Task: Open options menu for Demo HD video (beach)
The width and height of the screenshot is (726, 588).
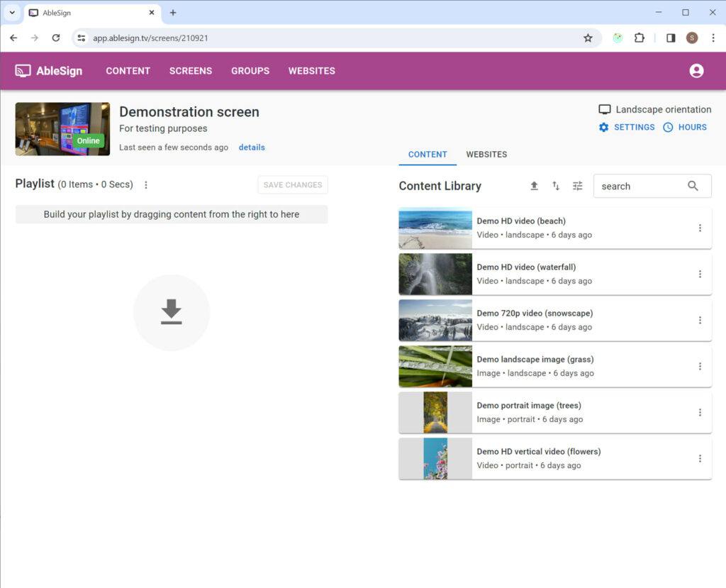Action: [x=700, y=228]
